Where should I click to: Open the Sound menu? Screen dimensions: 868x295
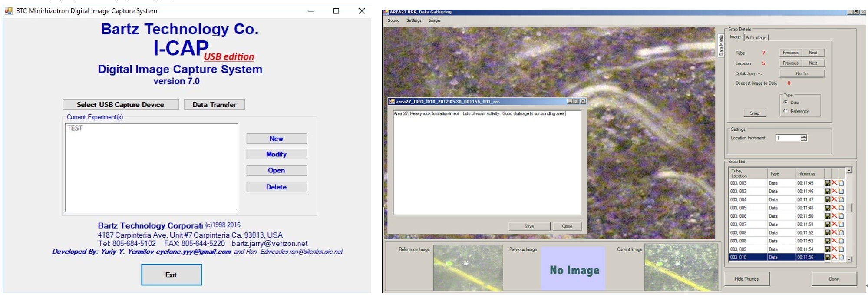(393, 20)
